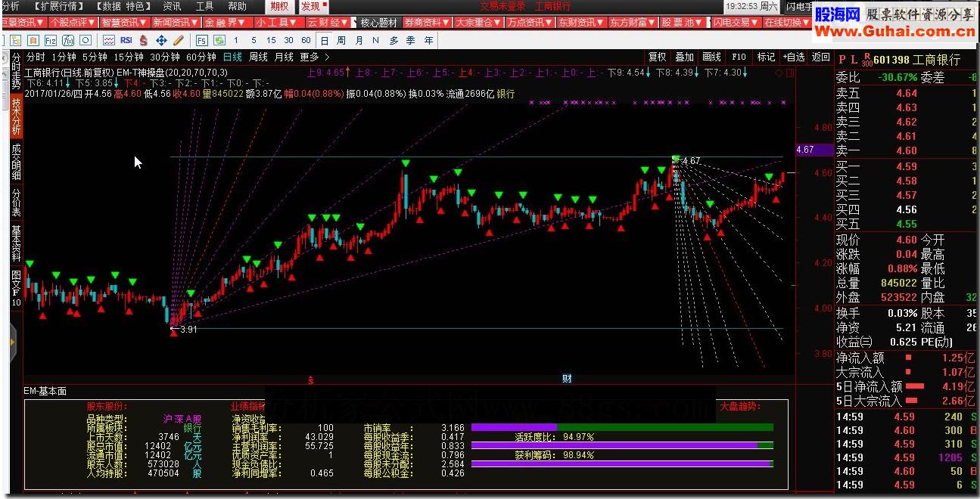Switch chart to 月线 monthly period
Viewport: 980px width, 499px height.
click(284, 57)
